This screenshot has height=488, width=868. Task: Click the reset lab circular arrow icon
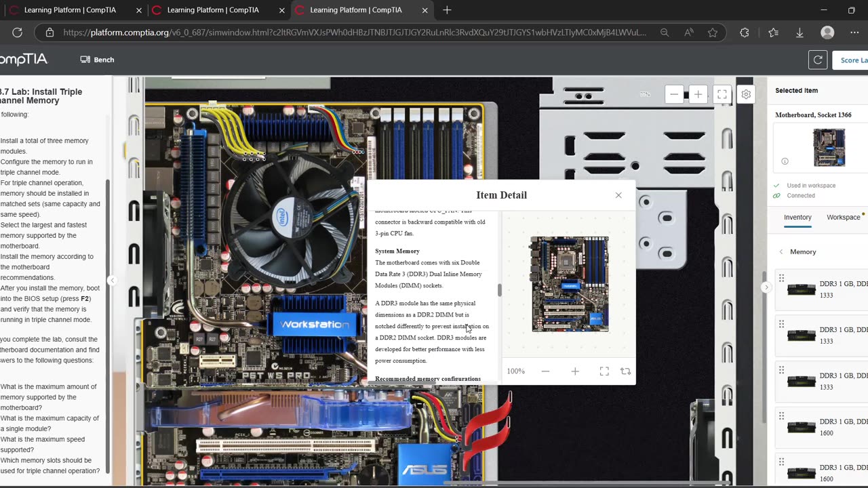818,60
